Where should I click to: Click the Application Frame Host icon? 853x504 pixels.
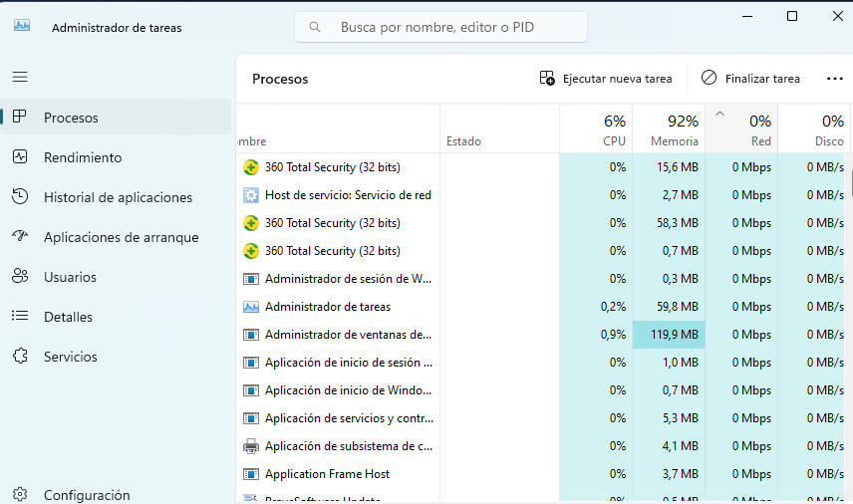coord(251,474)
